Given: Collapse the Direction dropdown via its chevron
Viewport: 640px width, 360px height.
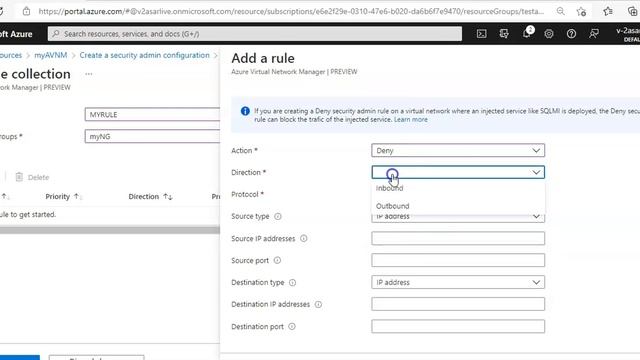Looking at the screenshot, I should (x=536, y=172).
